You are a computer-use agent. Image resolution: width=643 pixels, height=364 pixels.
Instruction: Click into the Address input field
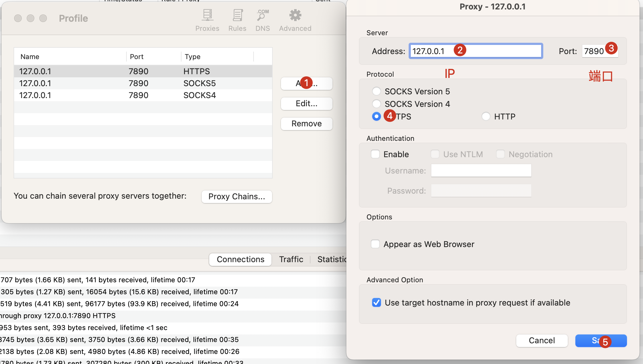click(x=500, y=51)
